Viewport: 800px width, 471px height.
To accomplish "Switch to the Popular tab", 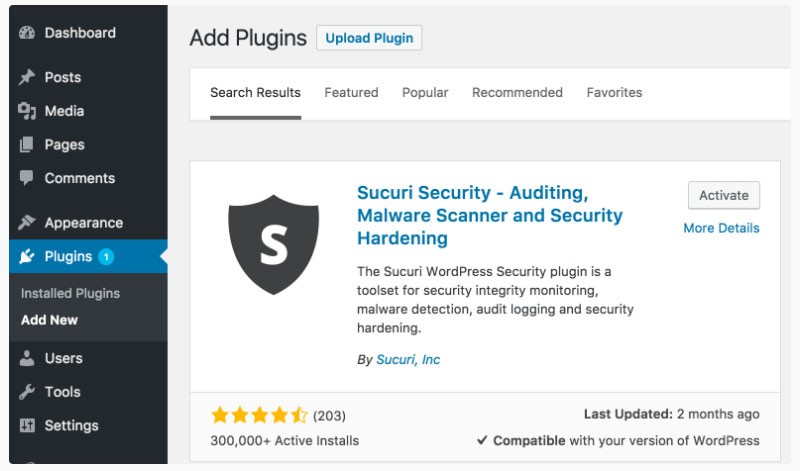I will pos(425,92).
